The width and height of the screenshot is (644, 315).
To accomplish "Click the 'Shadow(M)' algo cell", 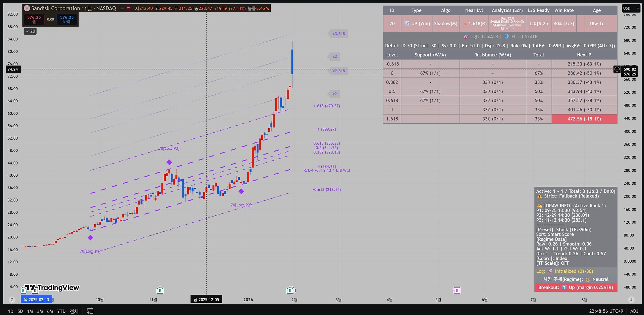I will point(446,24).
